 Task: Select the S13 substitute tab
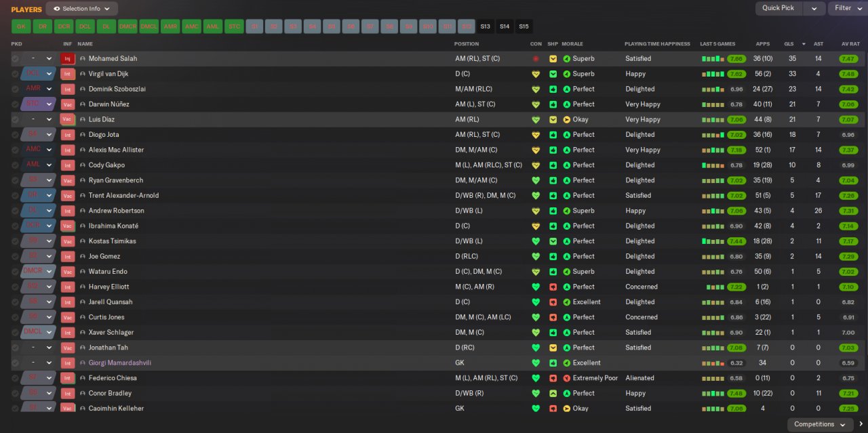pos(486,26)
